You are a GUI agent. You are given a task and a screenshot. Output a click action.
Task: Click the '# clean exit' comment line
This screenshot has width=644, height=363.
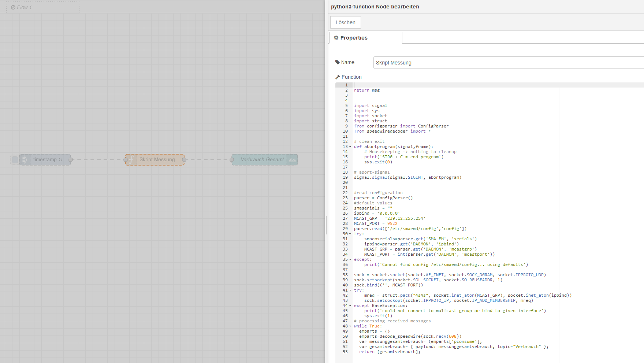click(x=369, y=141)
